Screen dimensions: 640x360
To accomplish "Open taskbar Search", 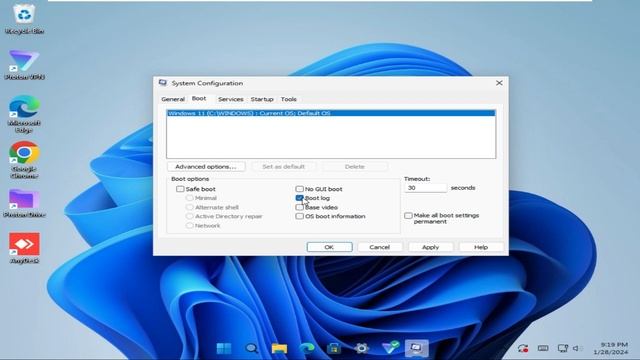I will (252, 348).
